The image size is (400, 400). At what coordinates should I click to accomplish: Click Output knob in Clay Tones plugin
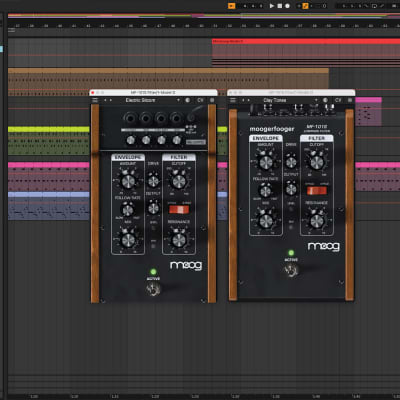291,189
